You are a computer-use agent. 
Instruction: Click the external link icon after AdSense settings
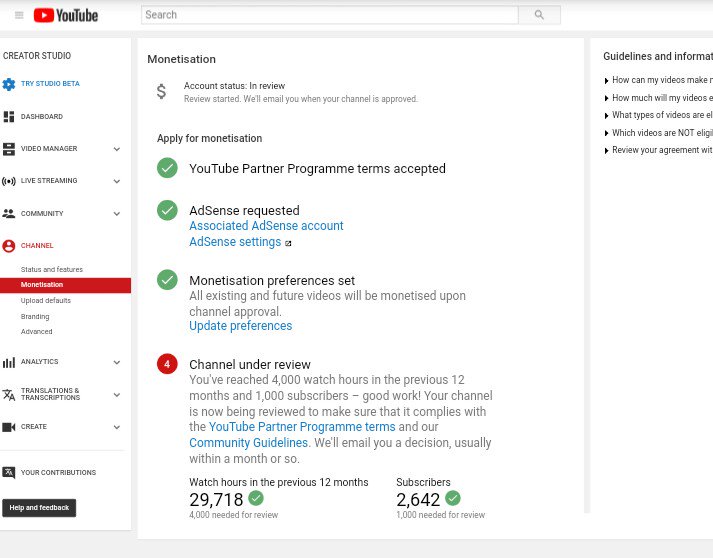click(x=288, y=243)
